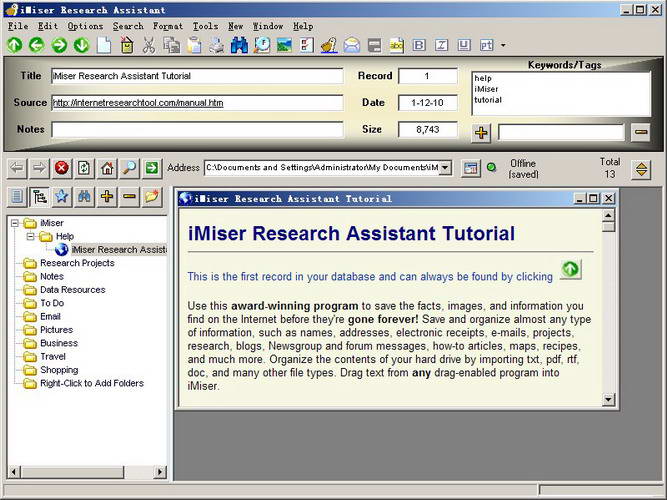Copy selection using the copy icon
This screenshot has height=500, width=667.
171,45
